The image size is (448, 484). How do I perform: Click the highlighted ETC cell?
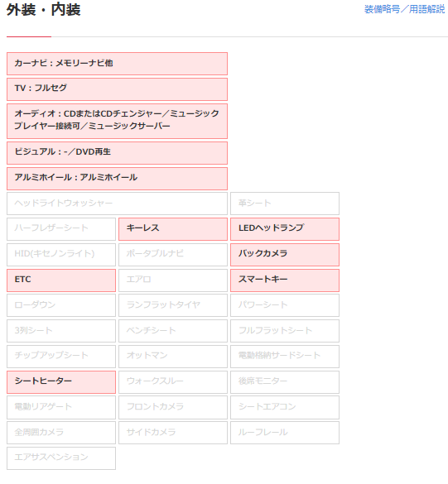61,280
